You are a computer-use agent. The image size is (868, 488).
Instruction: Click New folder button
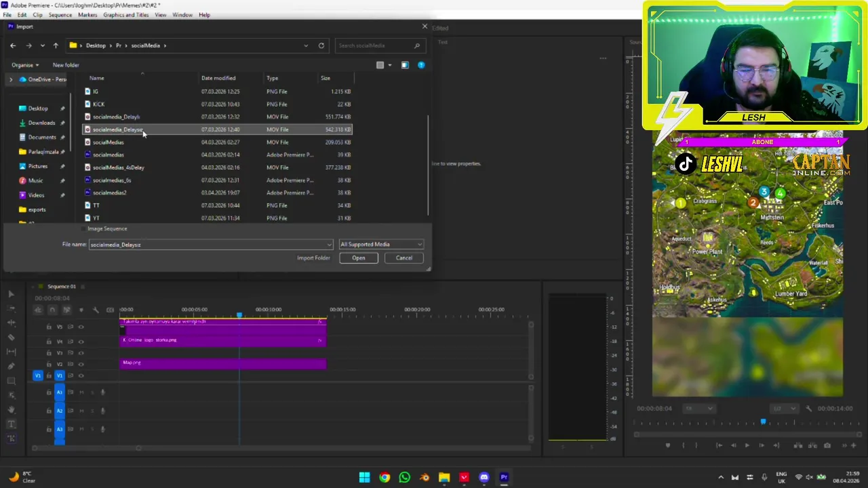(x=66, y=65)
